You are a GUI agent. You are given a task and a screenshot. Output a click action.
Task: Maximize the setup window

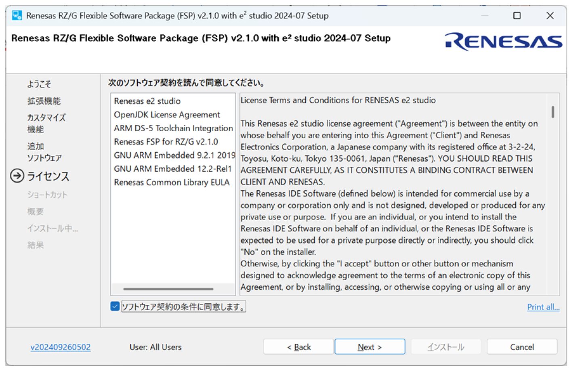(x=517, y=16)
